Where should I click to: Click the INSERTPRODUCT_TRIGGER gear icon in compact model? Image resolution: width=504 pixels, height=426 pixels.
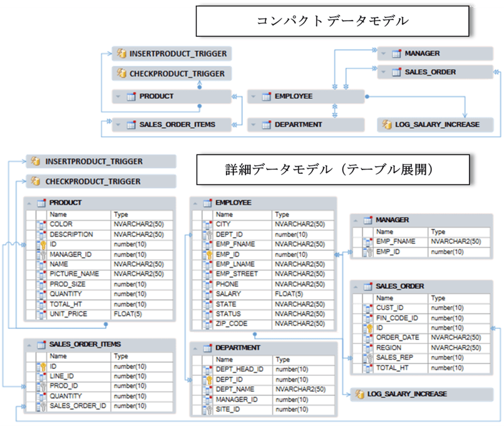click(x=122, y=54)
